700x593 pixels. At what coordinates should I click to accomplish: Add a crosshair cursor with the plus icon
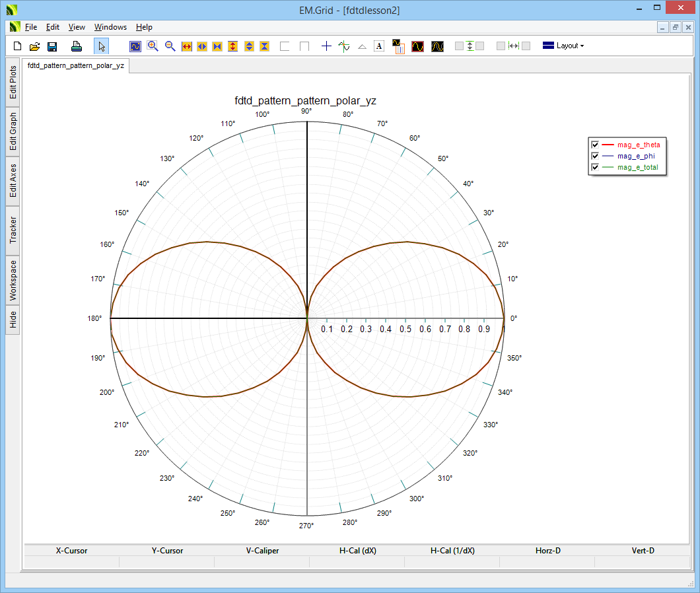coord(326,46)
